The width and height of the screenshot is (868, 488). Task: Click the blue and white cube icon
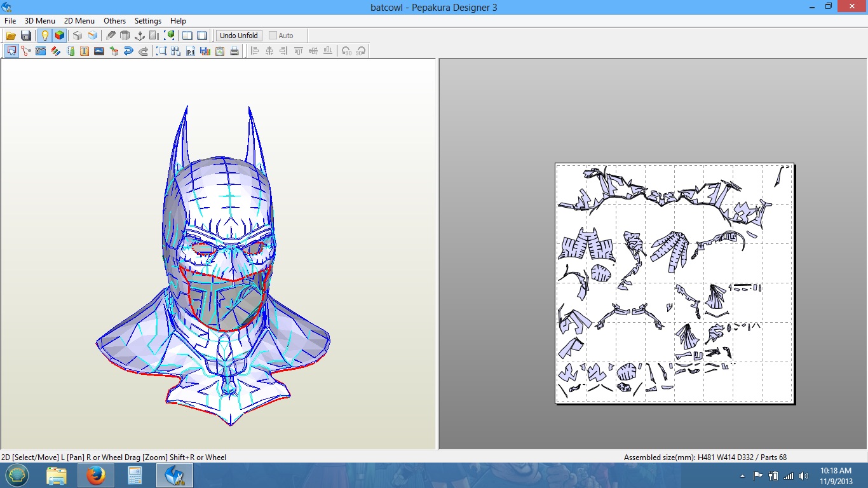pyautogui.click(x=93, y=36)
